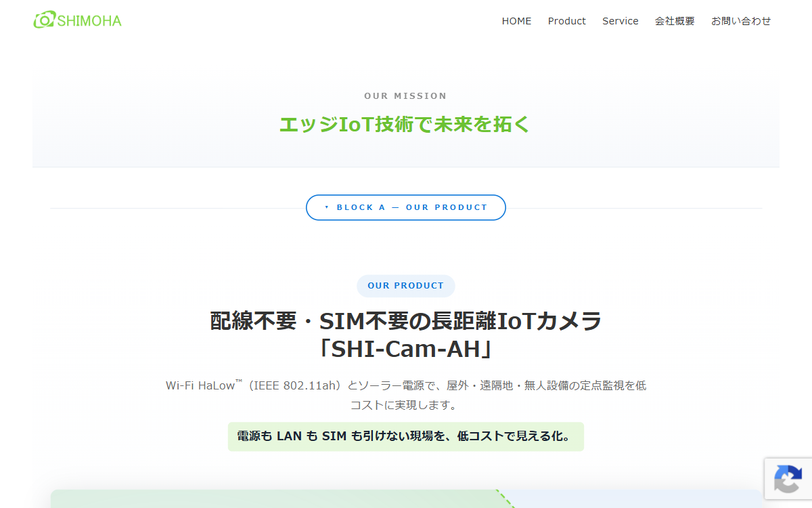Click the Wi-Fi HaLow description paragraph
The image size is (812, 508).
406,396
